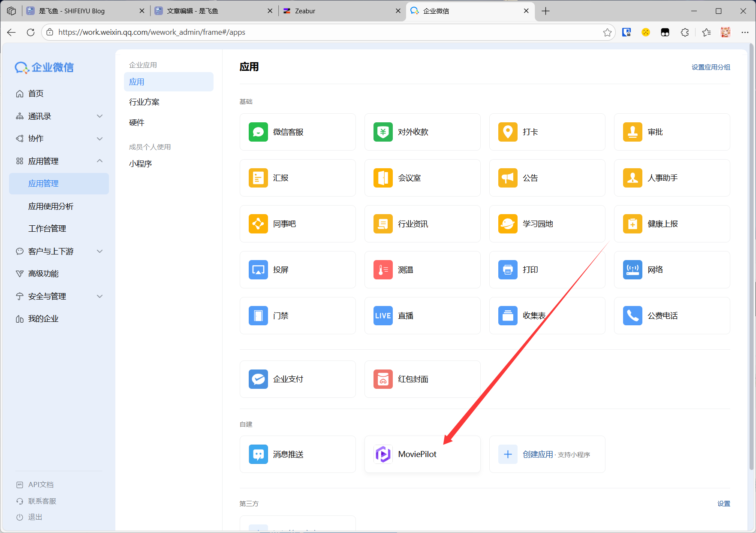Image resolution: width=756 pixels, height=533 pixels.
Task: Switch to the Zeabur browser tab
Action: click(x=339, y=11)
